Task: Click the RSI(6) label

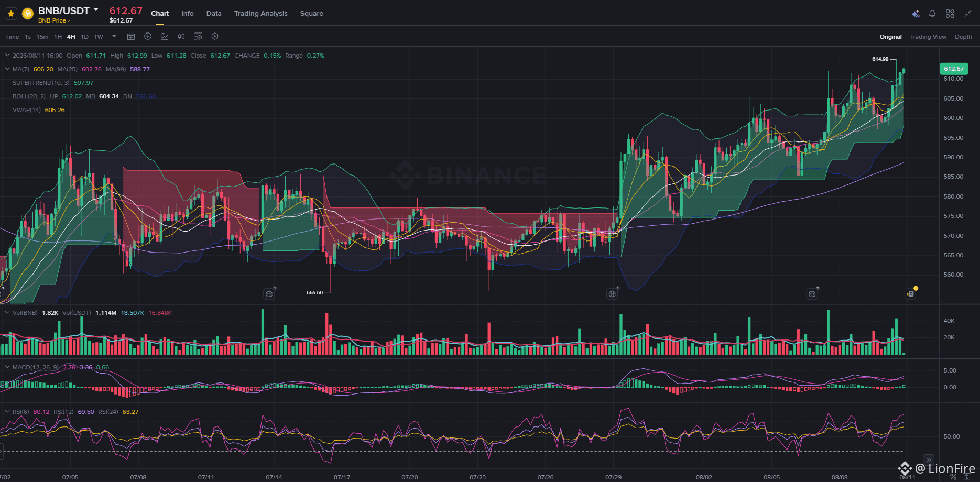Action: point(21,412)
